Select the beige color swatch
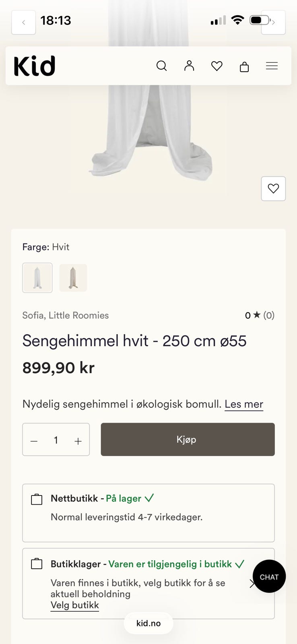This screenshot has width=297, height=644. 73,278
